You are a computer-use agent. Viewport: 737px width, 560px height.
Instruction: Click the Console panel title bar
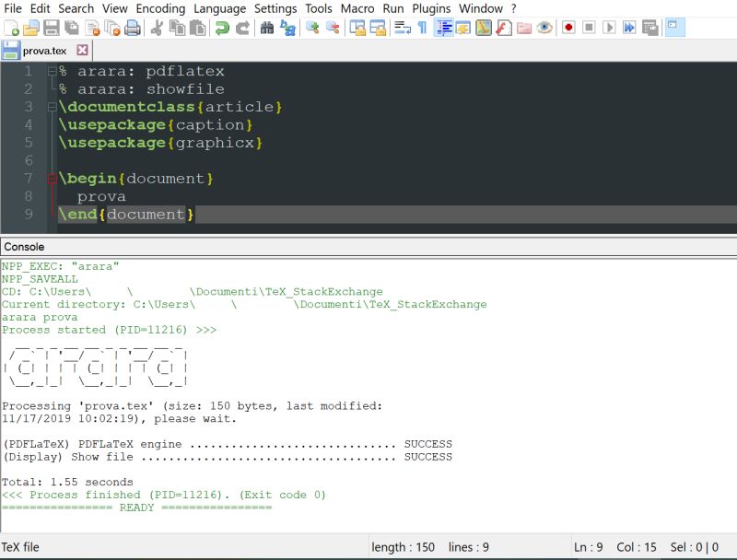click(368, 247)
